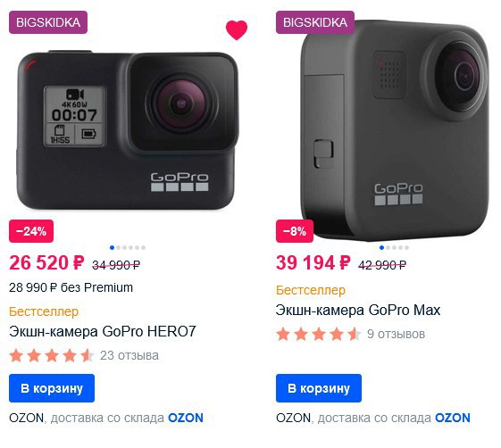
Task: Click the star rating of GoPro HERO7
Action: coord(52,356)
